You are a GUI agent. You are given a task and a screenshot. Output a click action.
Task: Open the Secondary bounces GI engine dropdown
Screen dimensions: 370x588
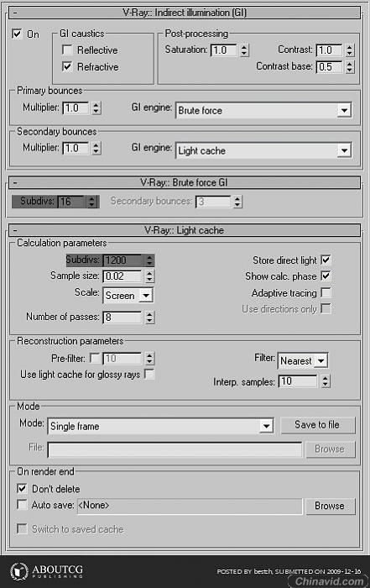coord(344,150)
